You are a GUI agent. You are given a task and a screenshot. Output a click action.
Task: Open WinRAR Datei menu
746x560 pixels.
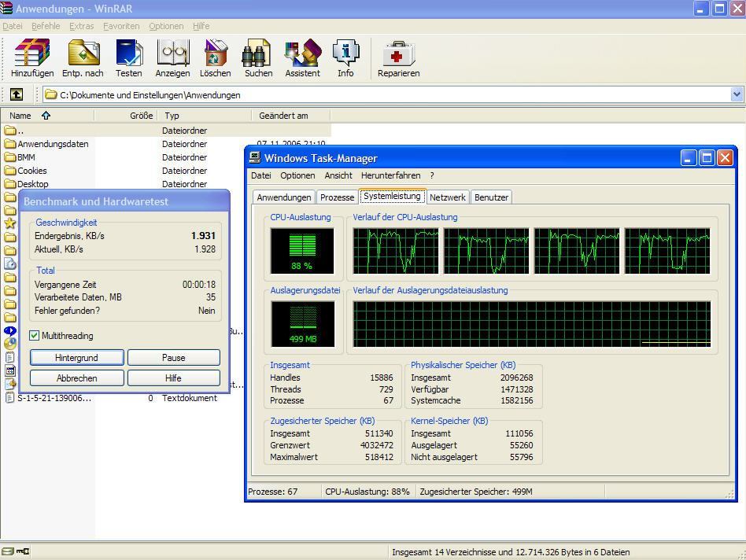tap(13, 26)
